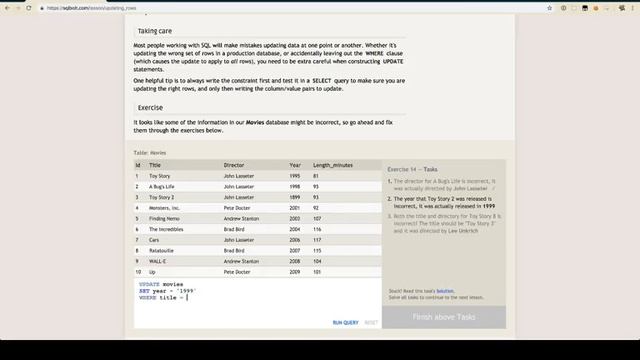
Task: Click the padlock site security icon
Action: click(42, 8)
